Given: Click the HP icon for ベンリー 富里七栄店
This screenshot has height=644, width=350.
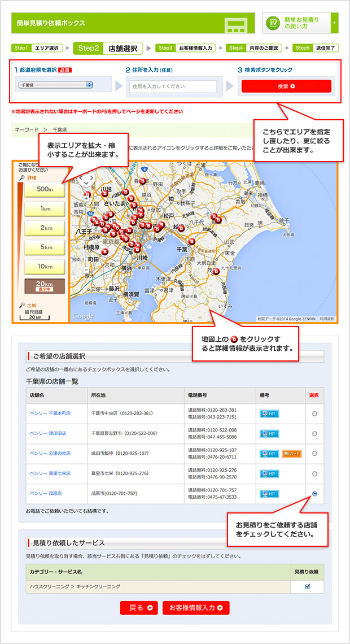Looking at the screenshot, I should [269, 474].
